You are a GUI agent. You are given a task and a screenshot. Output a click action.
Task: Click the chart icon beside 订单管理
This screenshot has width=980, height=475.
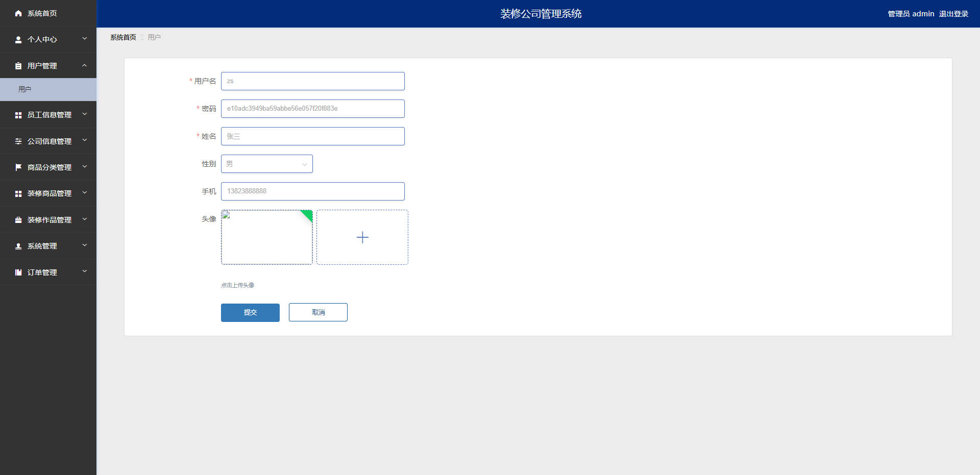point(18,272)
